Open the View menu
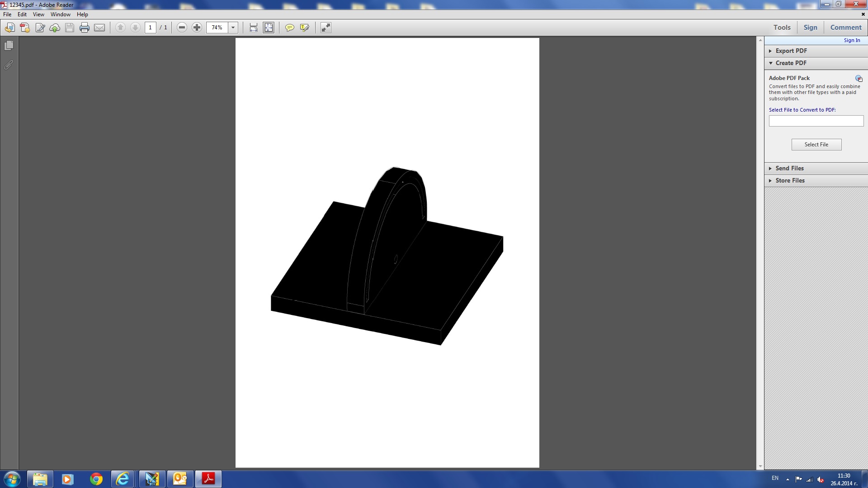This screenshot has height=488, width=868. coord(38,14)
